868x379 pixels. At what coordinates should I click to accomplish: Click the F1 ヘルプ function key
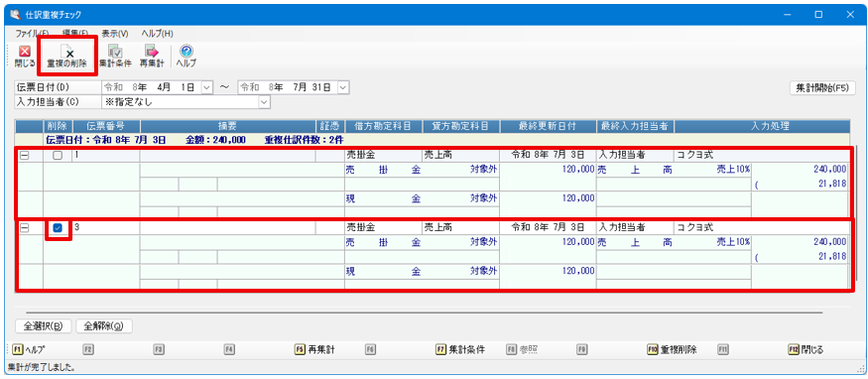tap(28, 349)
